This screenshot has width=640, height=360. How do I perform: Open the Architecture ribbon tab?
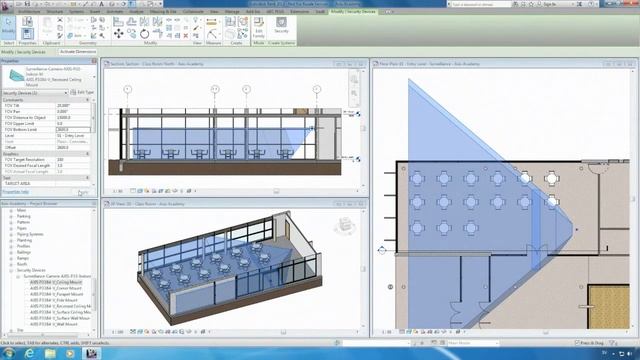29,12
